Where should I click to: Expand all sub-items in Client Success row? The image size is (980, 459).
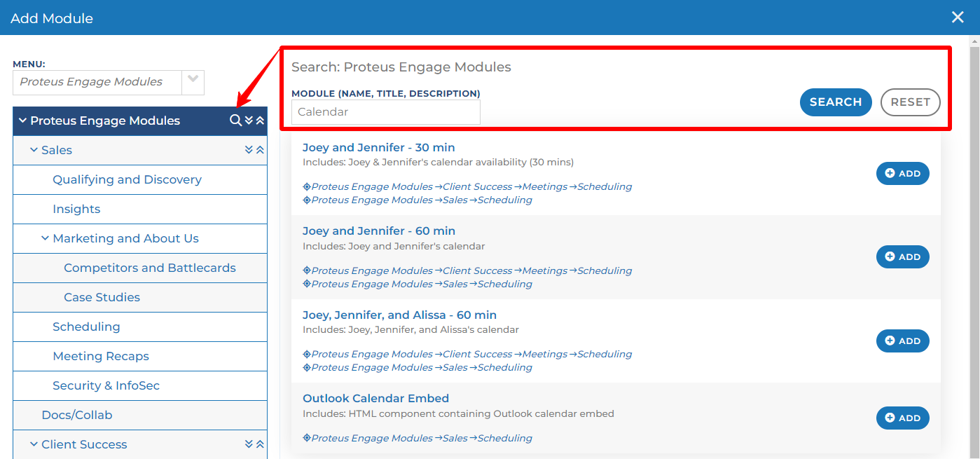[x=249, y=444]
